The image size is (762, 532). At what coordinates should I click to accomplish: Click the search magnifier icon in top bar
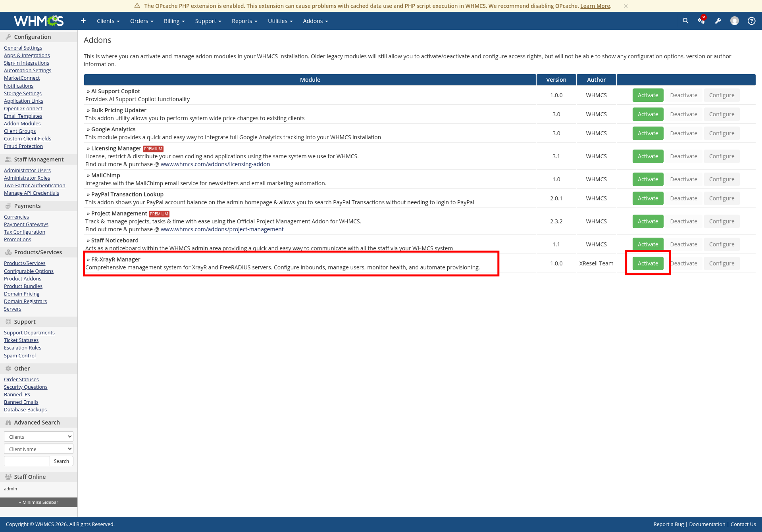point(685,21)
